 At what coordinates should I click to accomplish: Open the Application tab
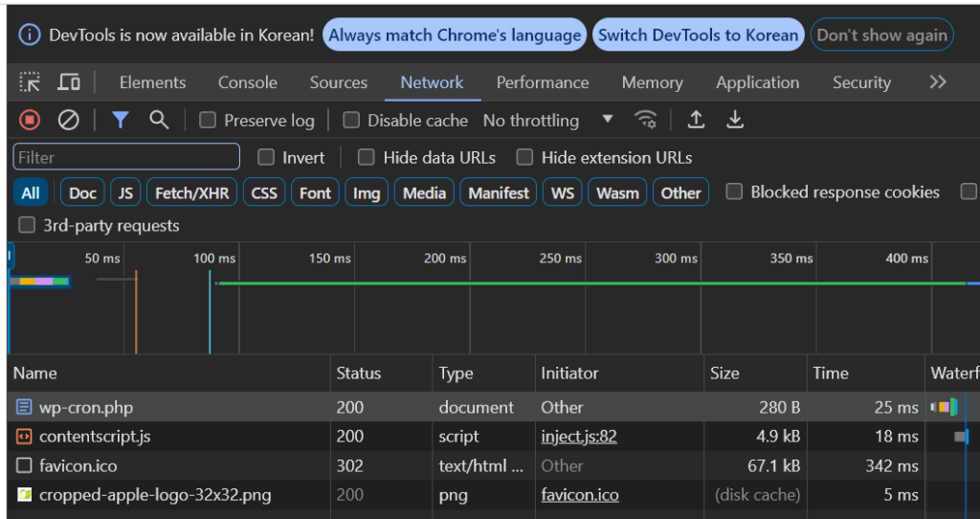point(757,82)
